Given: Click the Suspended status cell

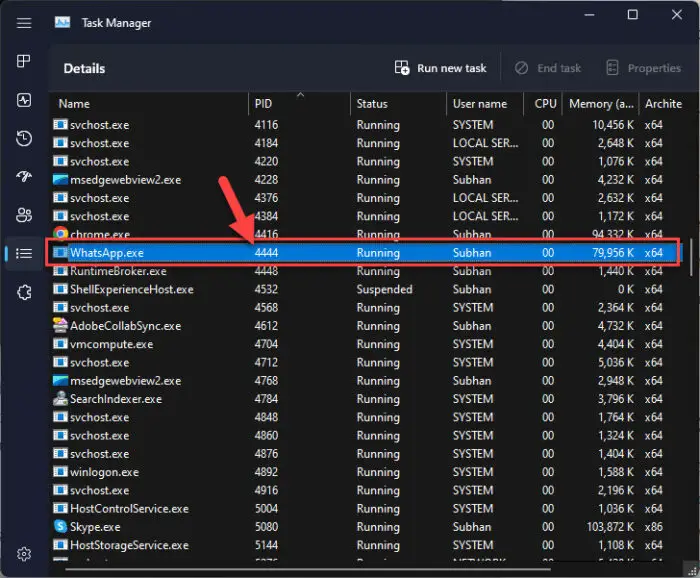Looking at the screenshot, I should (384, 289).
